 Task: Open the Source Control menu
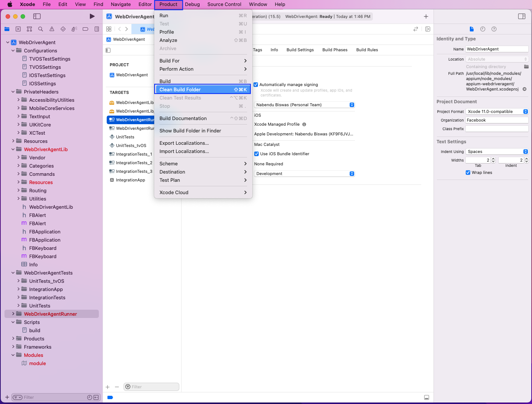[x=224, y=4]
